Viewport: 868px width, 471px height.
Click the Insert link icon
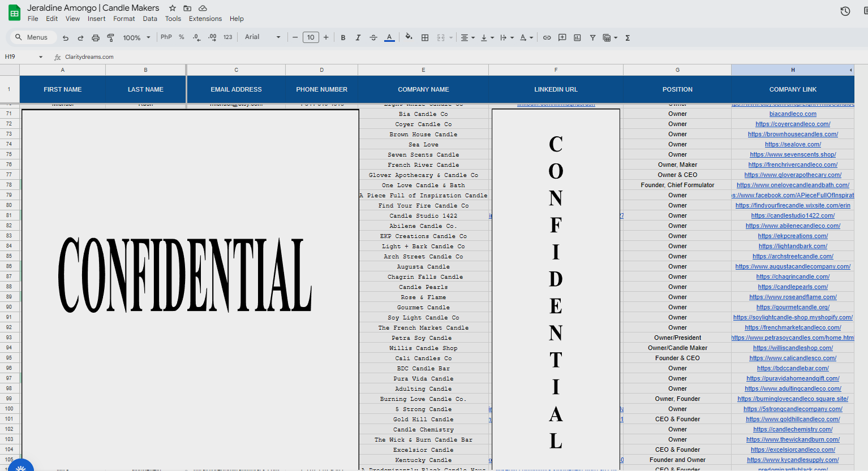coord(547,38)
